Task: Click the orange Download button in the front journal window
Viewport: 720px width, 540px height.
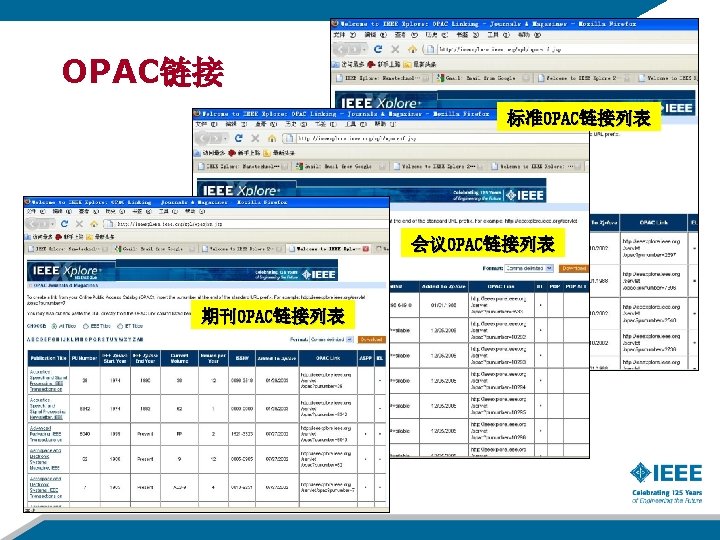Action: 371,339
